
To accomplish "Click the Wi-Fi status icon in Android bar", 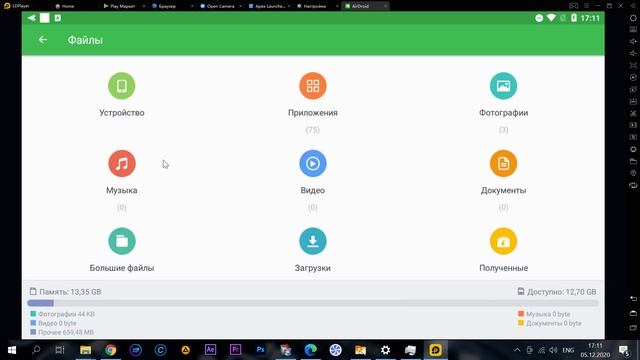I will (551, 18).
